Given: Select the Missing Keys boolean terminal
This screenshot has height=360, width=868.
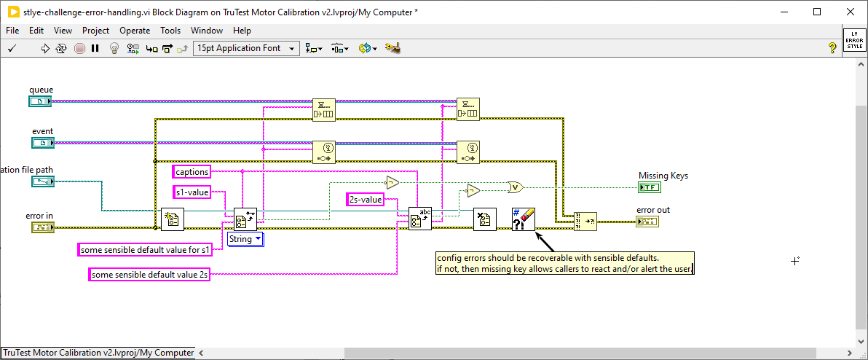Looking at the screenshot, I should (x=650, y=187).
